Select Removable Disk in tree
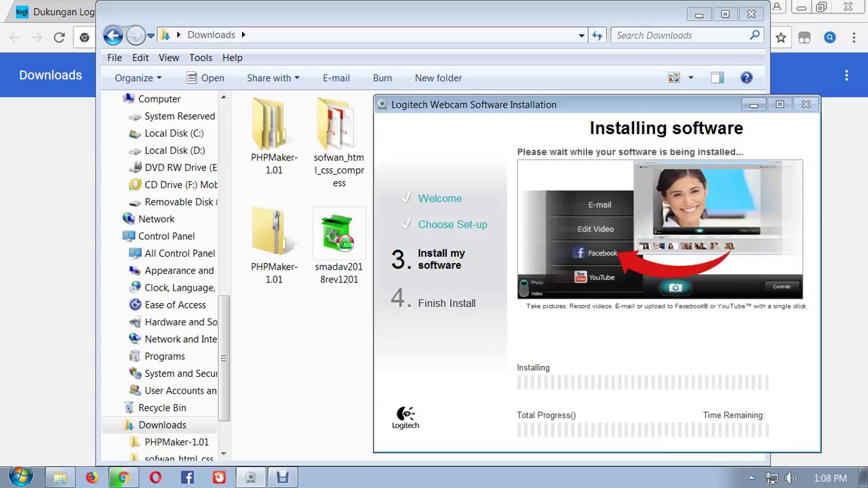Screen dimensions: 868x488 coord(180,202)
